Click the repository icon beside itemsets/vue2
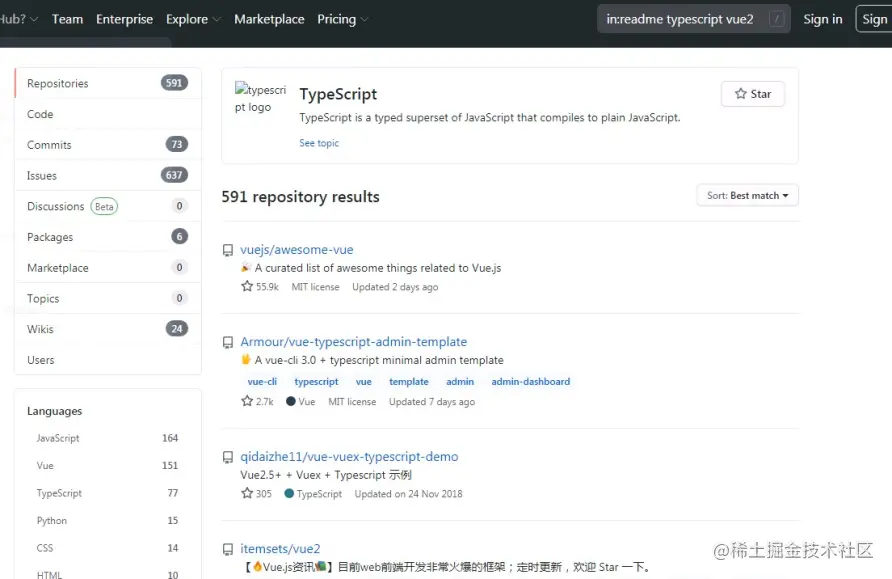 (228, 549)
